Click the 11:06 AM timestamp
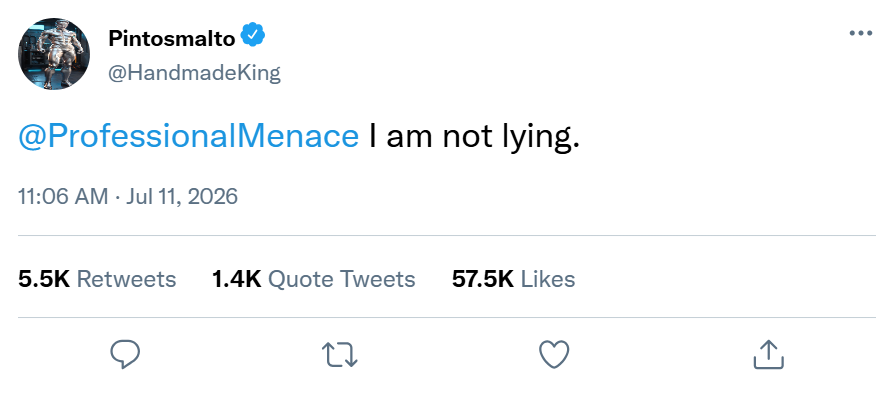894x409 pixels. pos(63,196)
